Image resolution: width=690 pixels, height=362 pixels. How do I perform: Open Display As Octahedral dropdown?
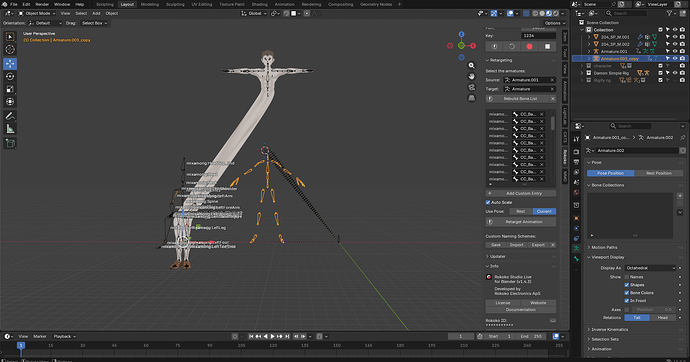(650, 268)
